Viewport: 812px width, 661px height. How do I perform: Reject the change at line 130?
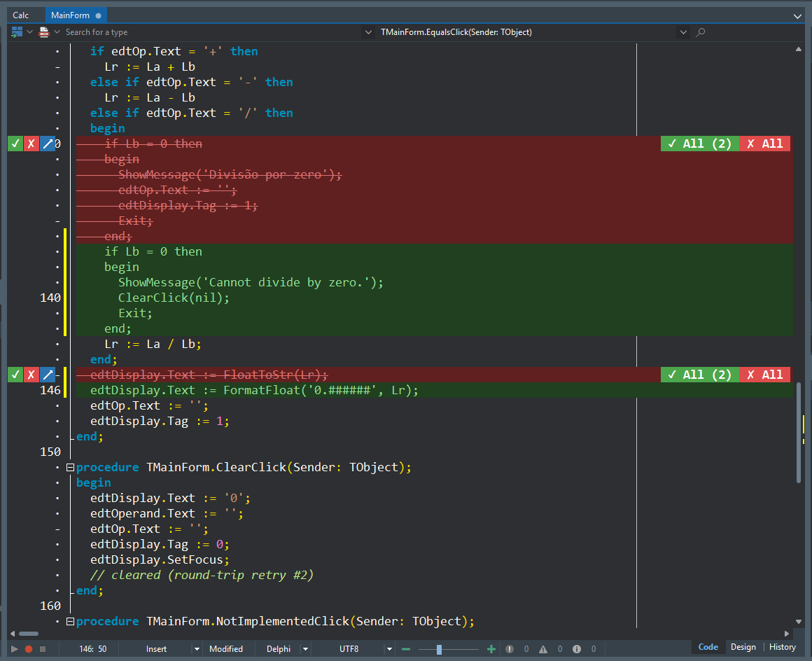pos(31,144)
